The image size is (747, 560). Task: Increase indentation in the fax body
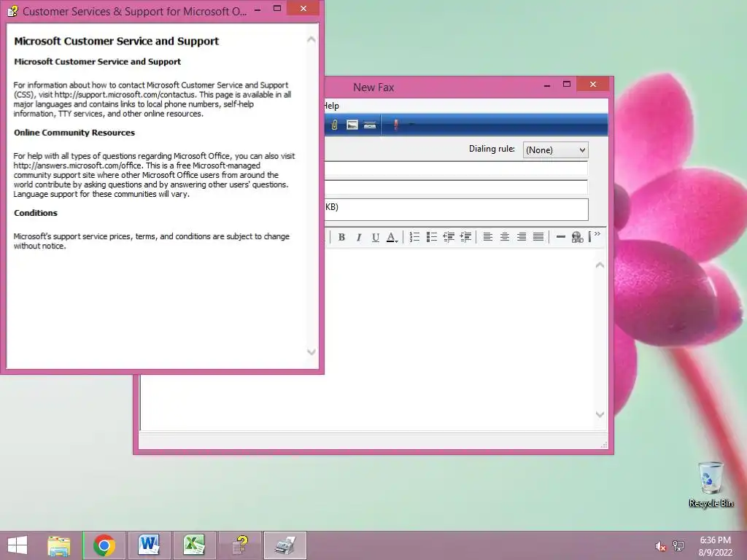click(x=465, y=237)
